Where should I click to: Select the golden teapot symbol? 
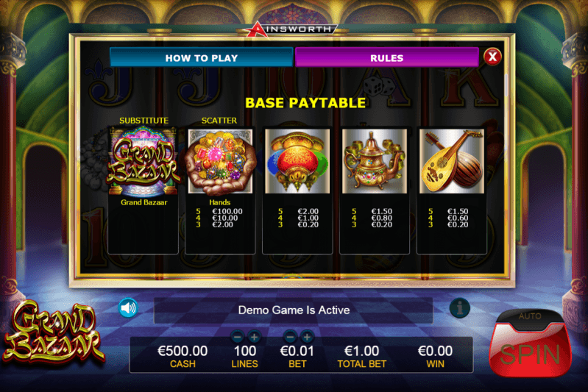(x=375, y=161)
